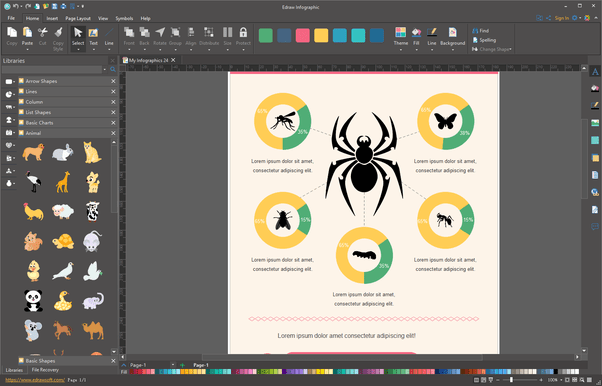This screenshot has width=602, height=386.
Task: Select the mosquito donut chart
Action: (x=283, y=121)
